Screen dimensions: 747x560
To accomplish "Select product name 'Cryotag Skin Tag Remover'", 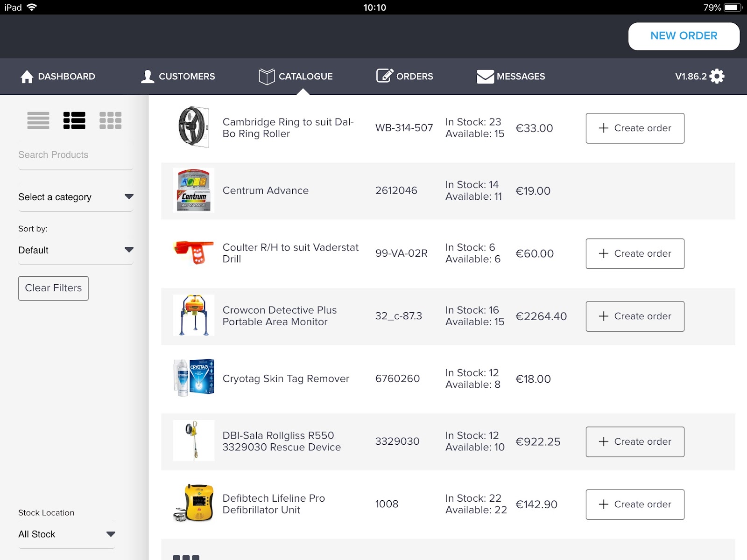I will (286, 378).
